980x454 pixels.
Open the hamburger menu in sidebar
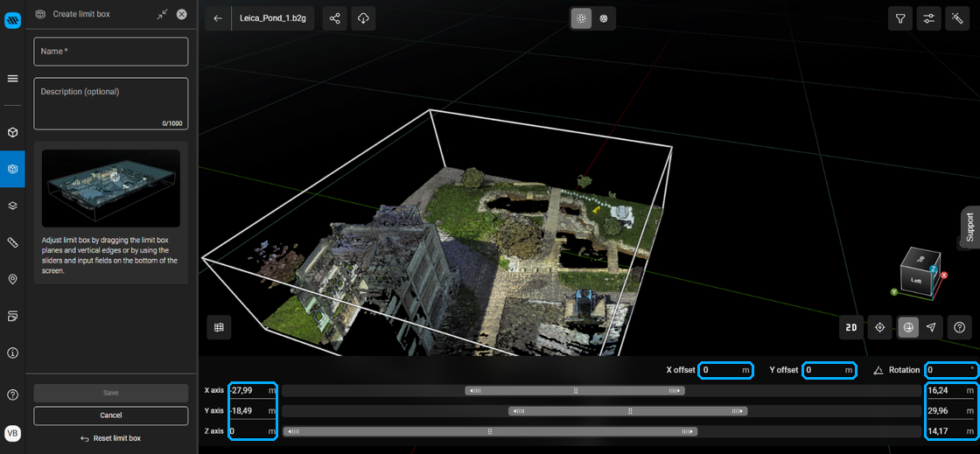pyautogui.click(x=12, y=79)
